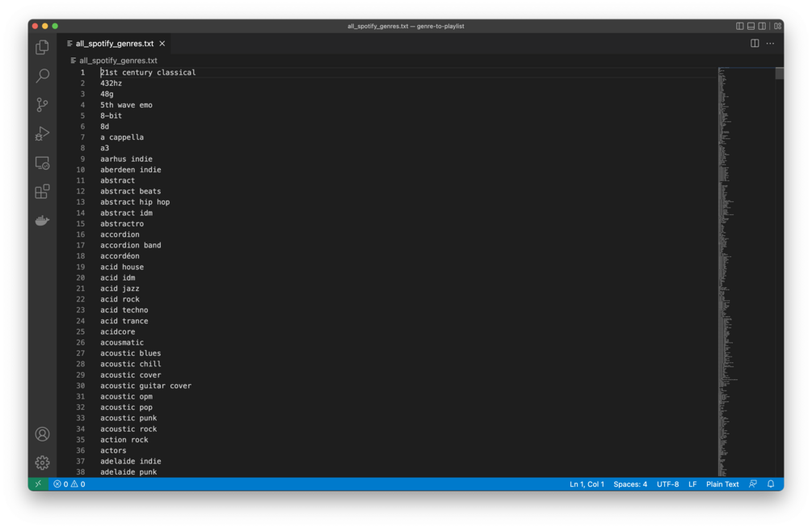The height and width of the screenshot is (528, 812).
Task: Go to line via Ln 1, Col 1
Action: click(587, 484)
